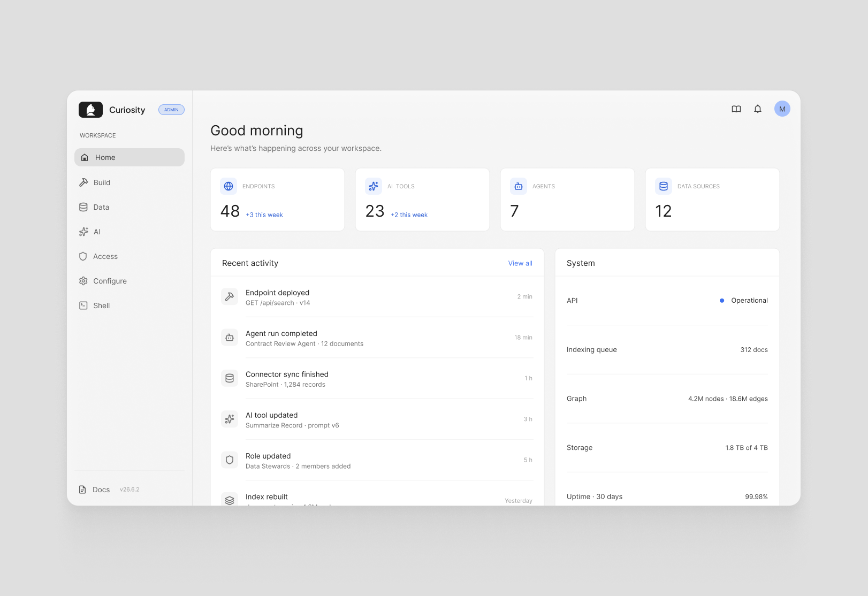Click the Endpoints globe icon
Viewport: 868px width, 596px height.
pos(229,186)
